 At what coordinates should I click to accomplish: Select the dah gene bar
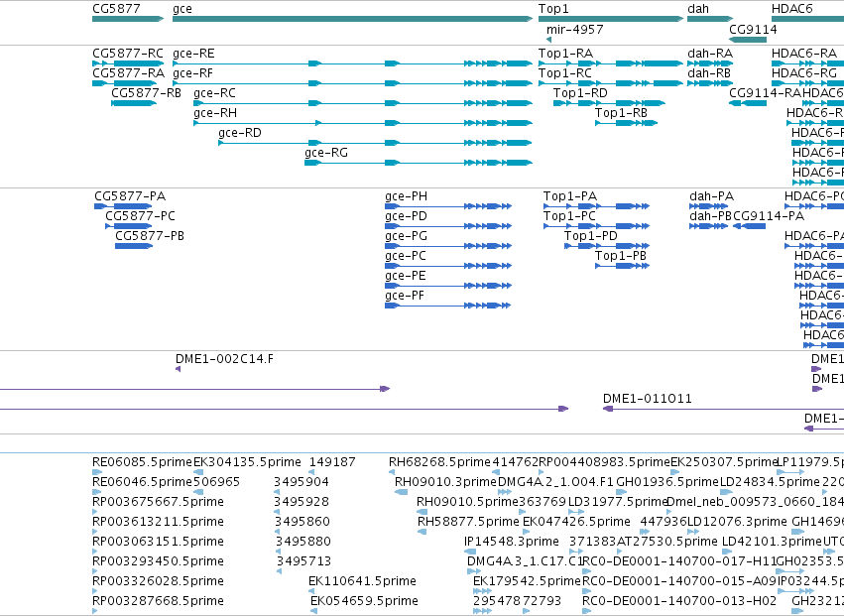coord(710,19)
